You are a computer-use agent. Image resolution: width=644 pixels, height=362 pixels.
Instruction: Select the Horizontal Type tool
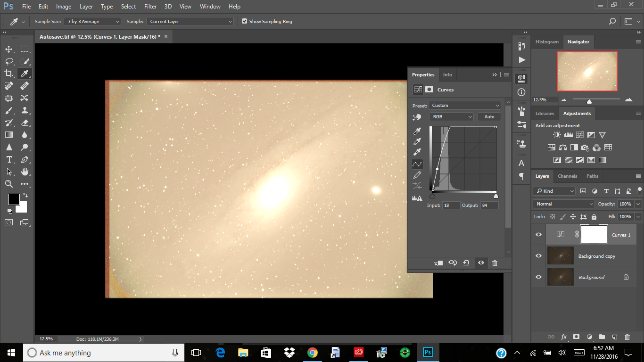click(9, 159)
